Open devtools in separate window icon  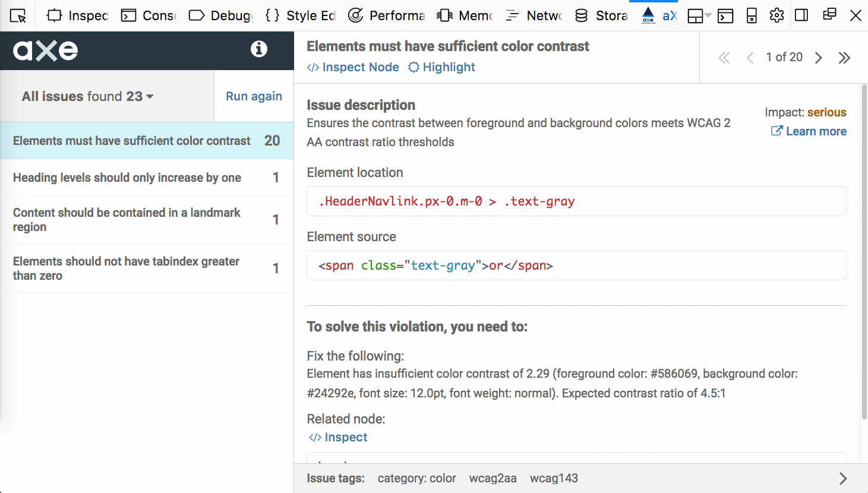tap(830, 15)
